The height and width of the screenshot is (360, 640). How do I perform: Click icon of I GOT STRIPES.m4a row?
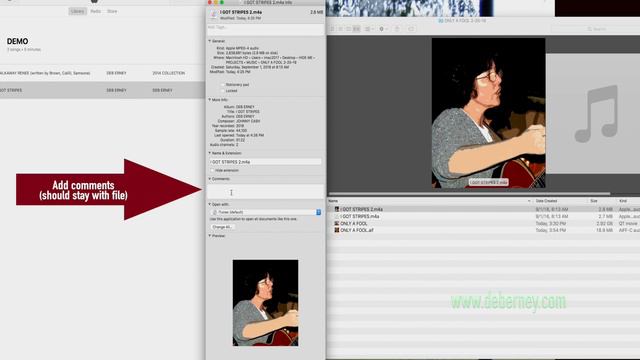[x=337, y=216]
